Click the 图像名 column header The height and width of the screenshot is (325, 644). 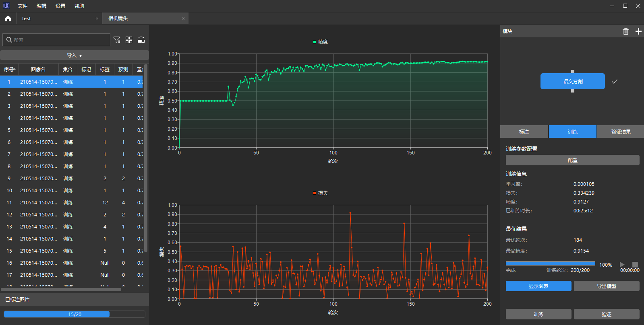pyautogui.click(x=38, y=70)
